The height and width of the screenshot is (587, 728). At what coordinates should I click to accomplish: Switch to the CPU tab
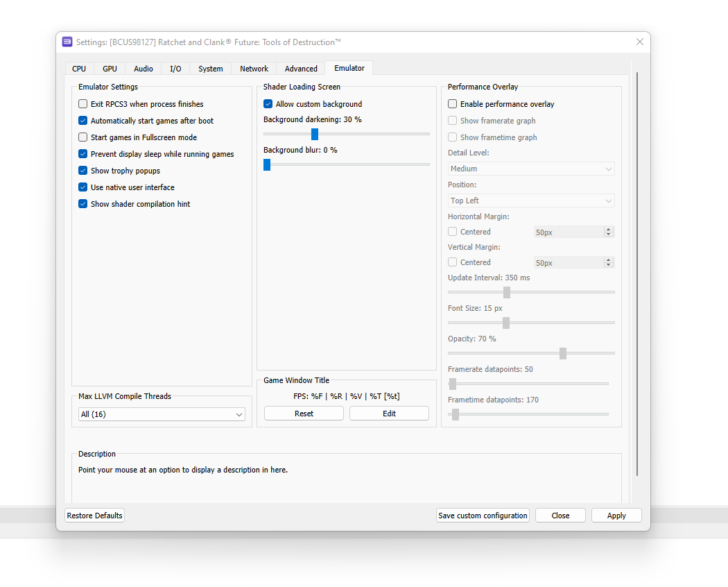click(x=78, y=68)
